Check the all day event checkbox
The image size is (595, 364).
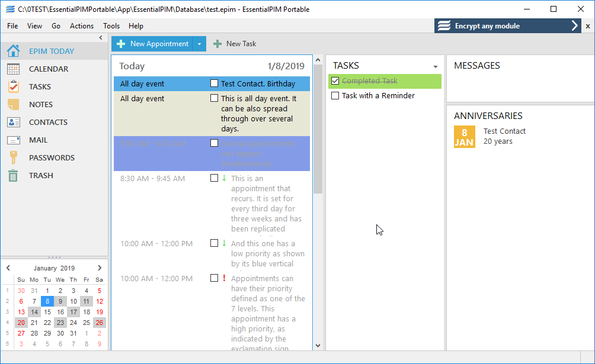point(215,98)
